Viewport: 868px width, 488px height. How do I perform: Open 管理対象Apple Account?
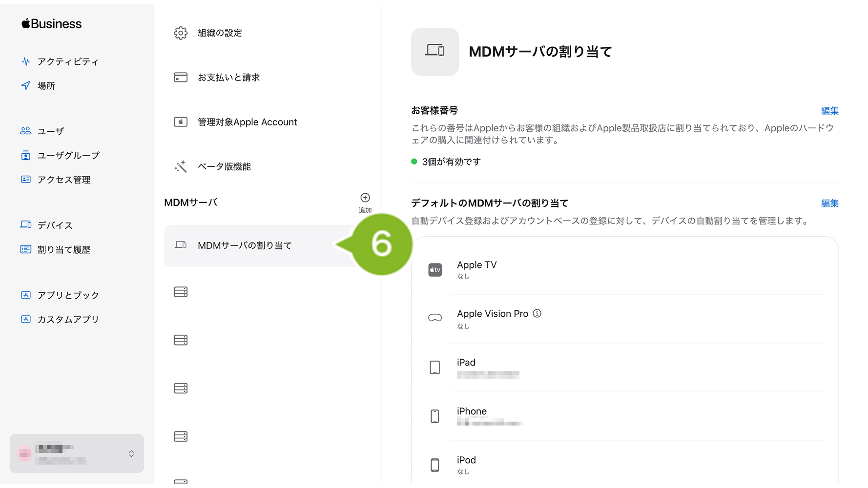(x=247, y=122)
